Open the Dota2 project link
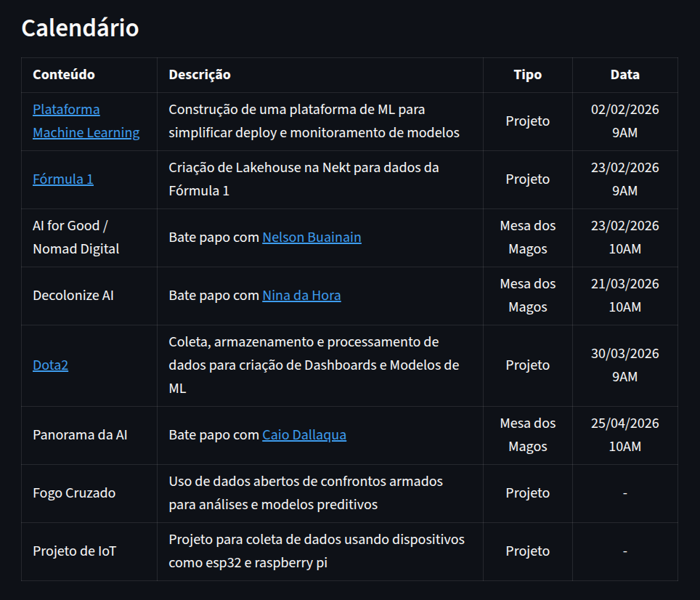The image size is (700, 600). (50, 365)
